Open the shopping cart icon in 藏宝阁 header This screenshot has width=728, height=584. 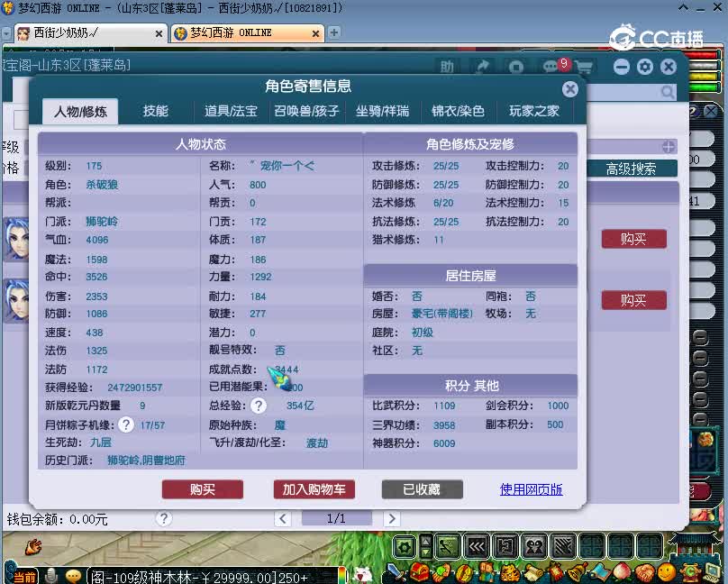584,68
